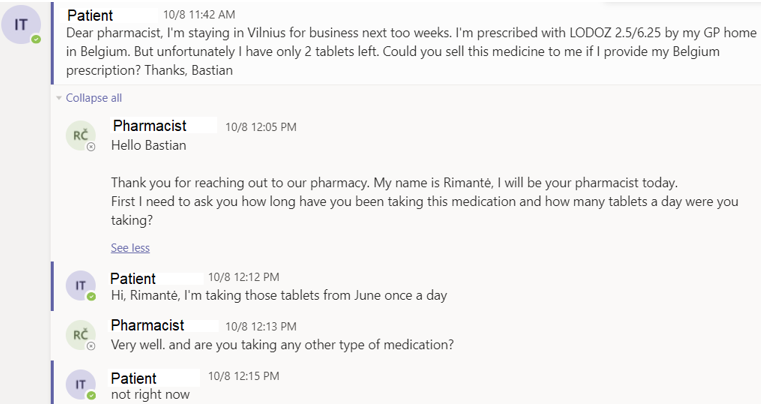This screenshot has width=761, height=406.
Task: Select the IT avatar on the 12:15 PM Patient reply
Action: (81, 385)
